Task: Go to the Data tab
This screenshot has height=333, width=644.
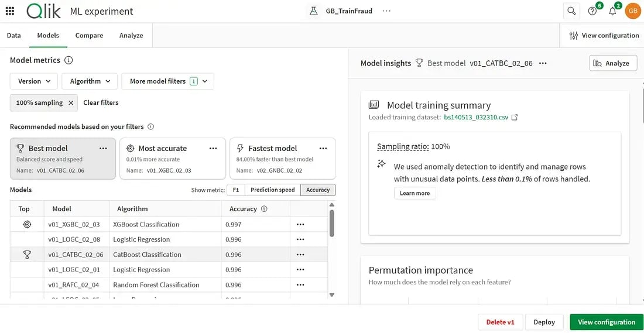Action: pyautogui.click(x=14, y=36)
